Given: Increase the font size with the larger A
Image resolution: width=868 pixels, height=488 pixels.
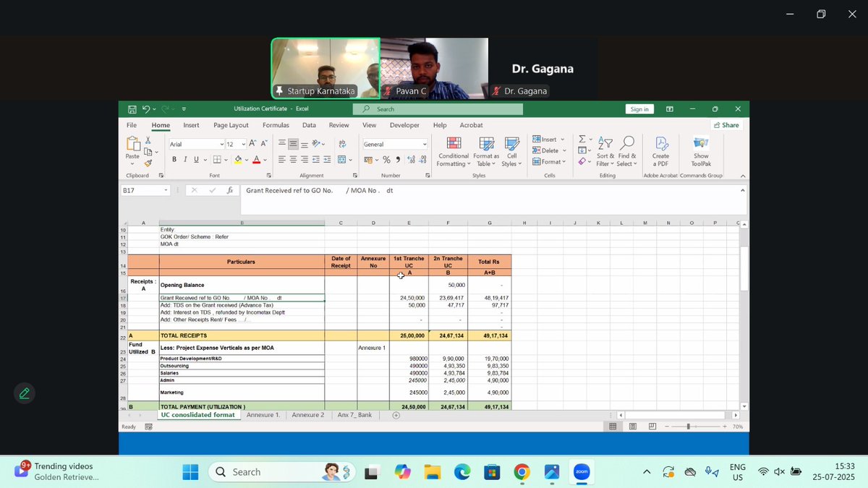Looking at the screenshot, I should 253,144.
